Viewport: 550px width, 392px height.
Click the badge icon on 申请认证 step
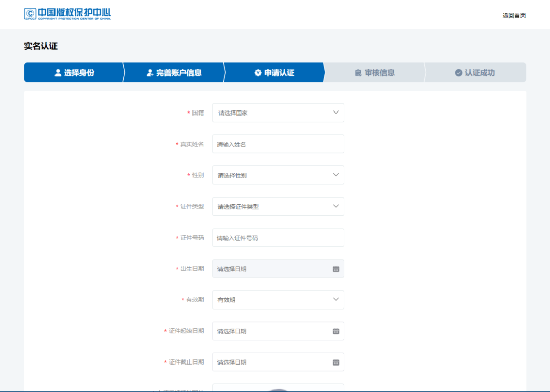[258, 72]
